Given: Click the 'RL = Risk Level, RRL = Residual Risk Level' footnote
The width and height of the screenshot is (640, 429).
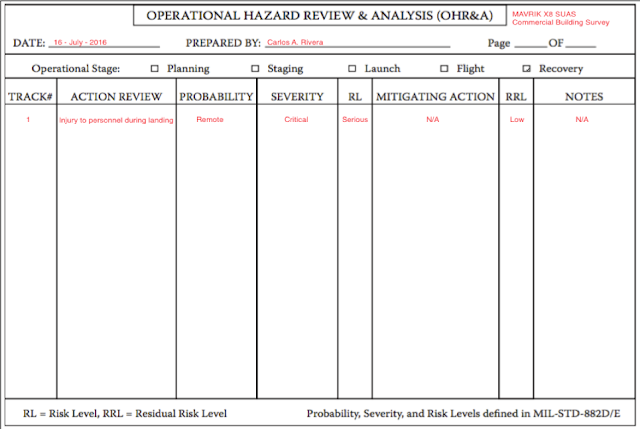Looking at the screenshot, I should [x=125, y=413].
